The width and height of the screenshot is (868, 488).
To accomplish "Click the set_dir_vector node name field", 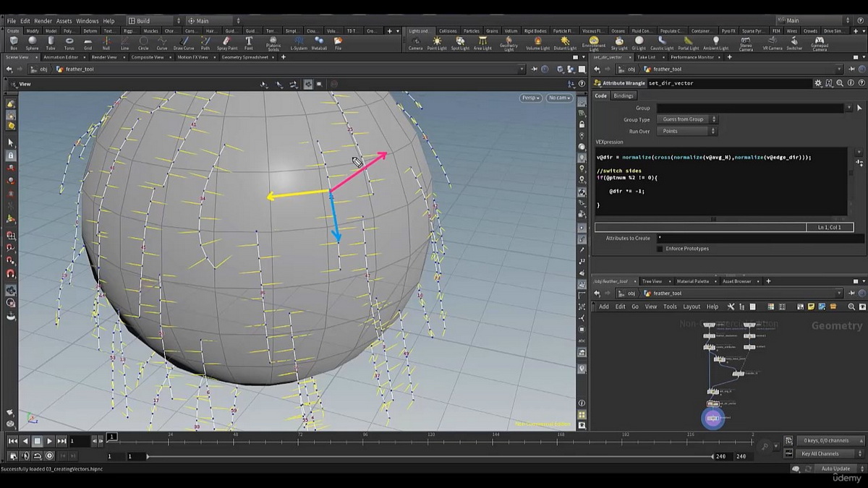I will (729, 83).
